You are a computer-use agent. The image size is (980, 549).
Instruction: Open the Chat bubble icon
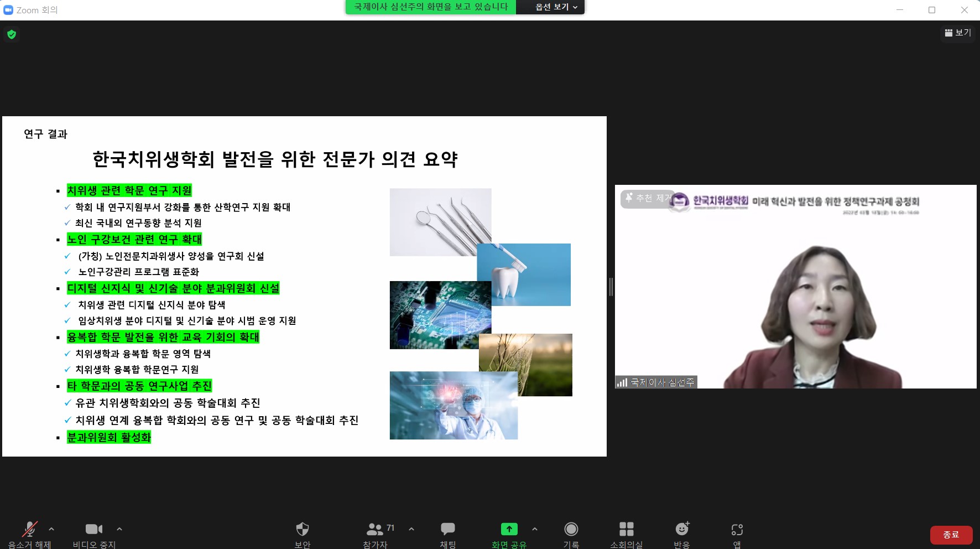pos(448,530)
